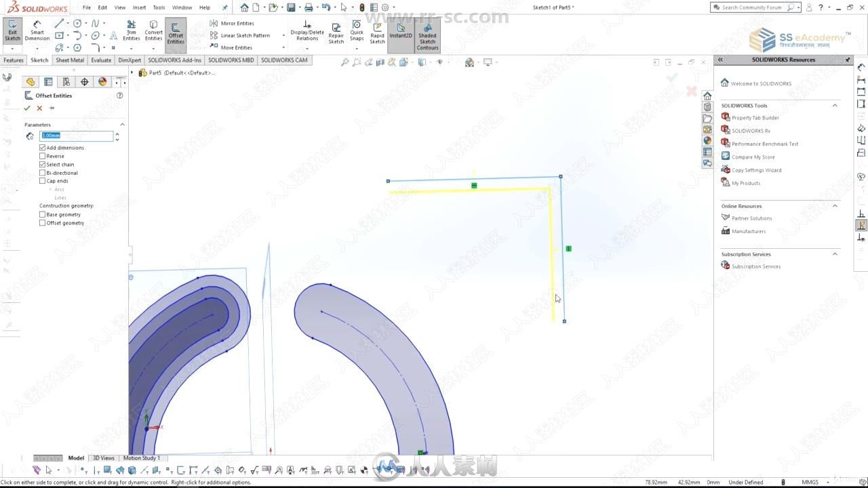Image resolution: width=868 pixels, height=488 pixels.
Task: Open Offset Entities help question mark
Action: (x=120, y=96)
